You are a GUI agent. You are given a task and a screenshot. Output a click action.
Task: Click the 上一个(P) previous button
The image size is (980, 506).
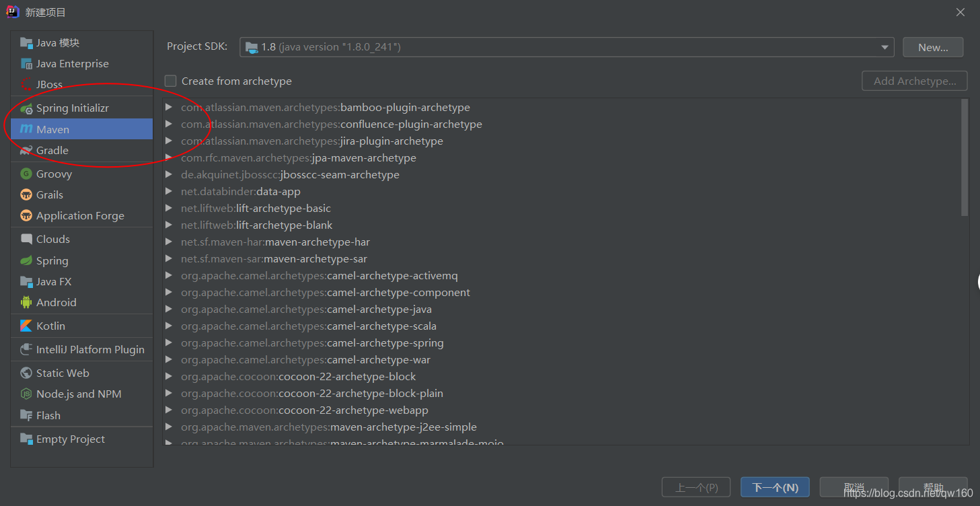click(696, 487)
